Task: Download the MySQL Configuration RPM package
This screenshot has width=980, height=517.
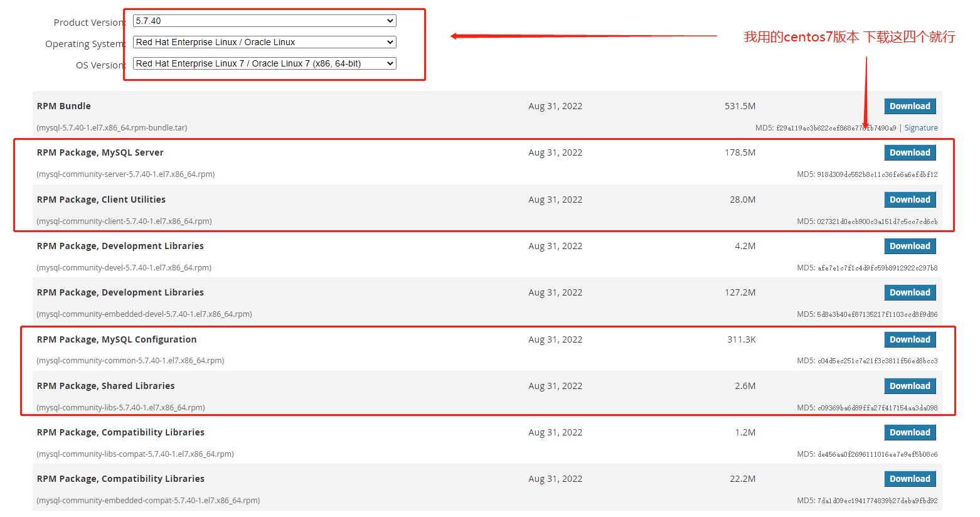Action: tap(910, 339)
